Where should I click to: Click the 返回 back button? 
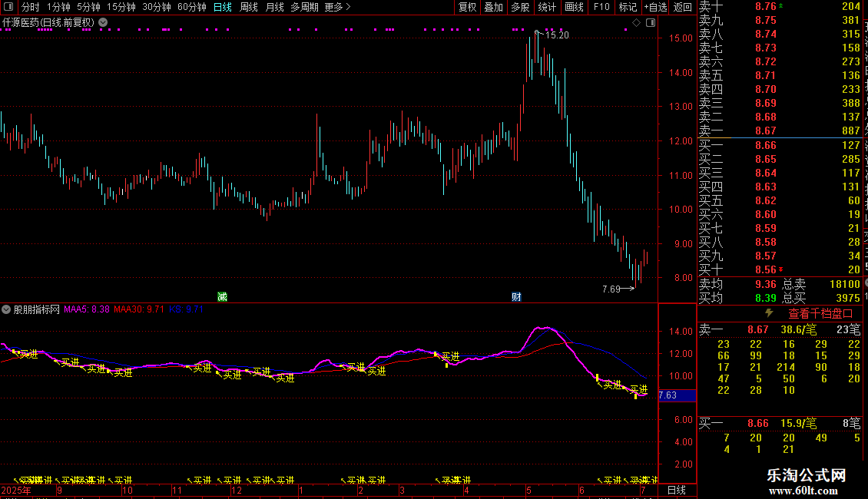pyautogui.click(x=683, y=7)
